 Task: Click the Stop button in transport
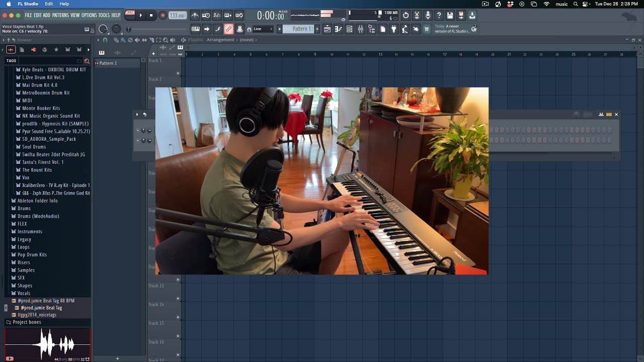[151, 16]
